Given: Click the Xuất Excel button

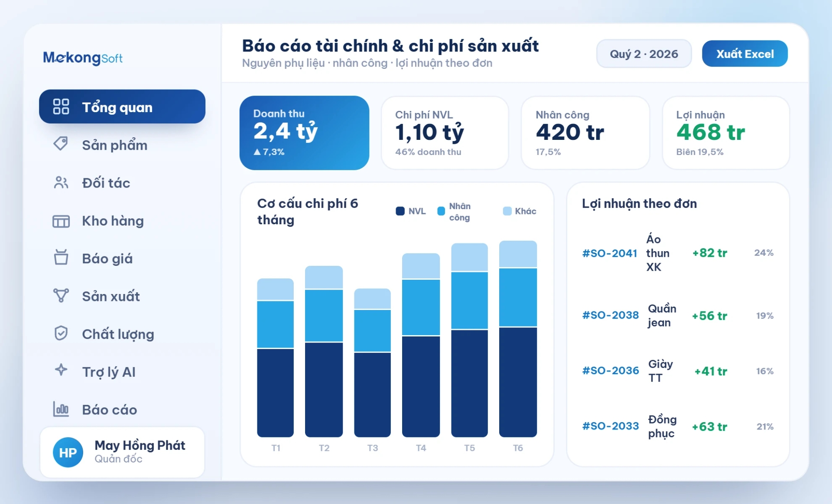Looking at the screenshot, I should click(x=744, y=54).
